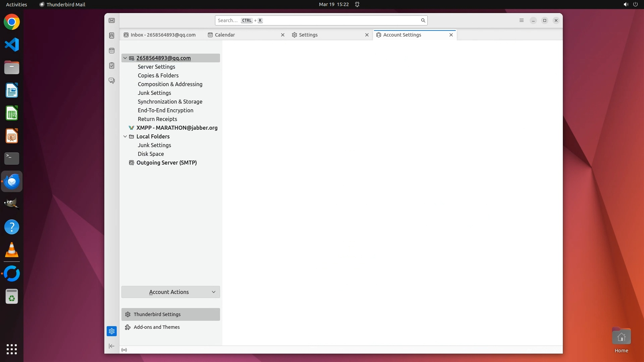644x362 pixels.
Task: Open the Account Actions dropdown
Action: (x=170, y=292)
